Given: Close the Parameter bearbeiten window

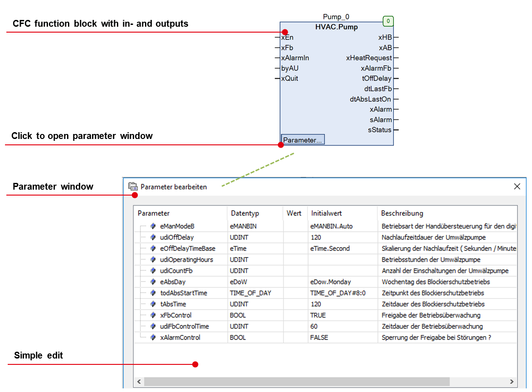Looking at the screenshot, I should pos(517,186).
